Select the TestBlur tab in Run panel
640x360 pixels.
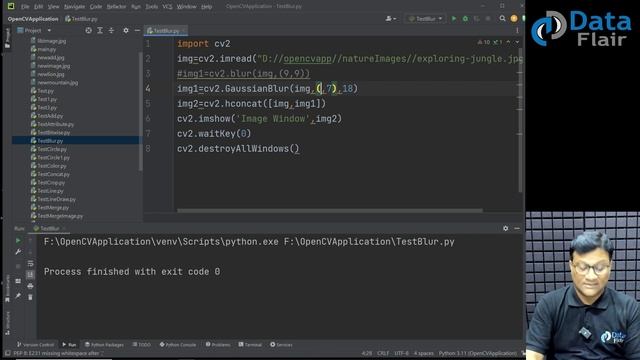coord(49,229)
